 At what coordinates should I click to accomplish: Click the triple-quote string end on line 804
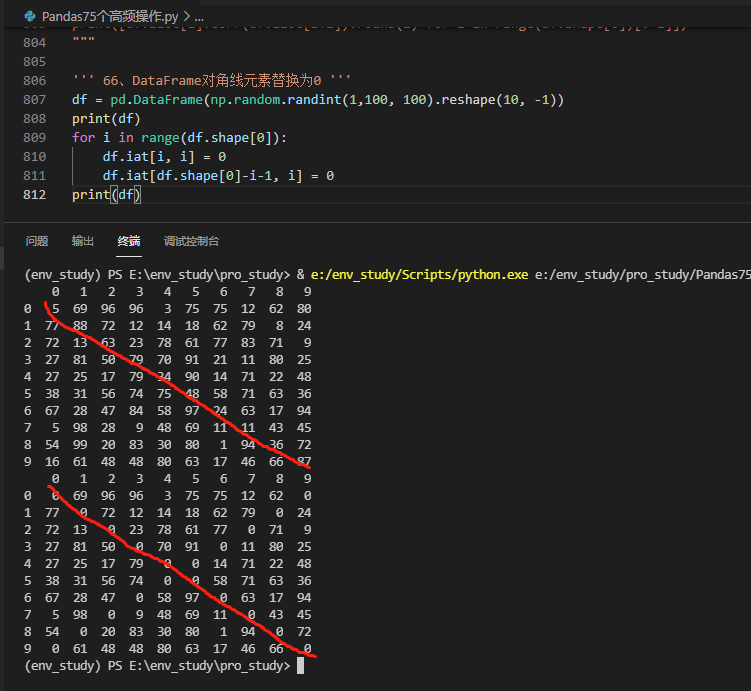(83, 42)
